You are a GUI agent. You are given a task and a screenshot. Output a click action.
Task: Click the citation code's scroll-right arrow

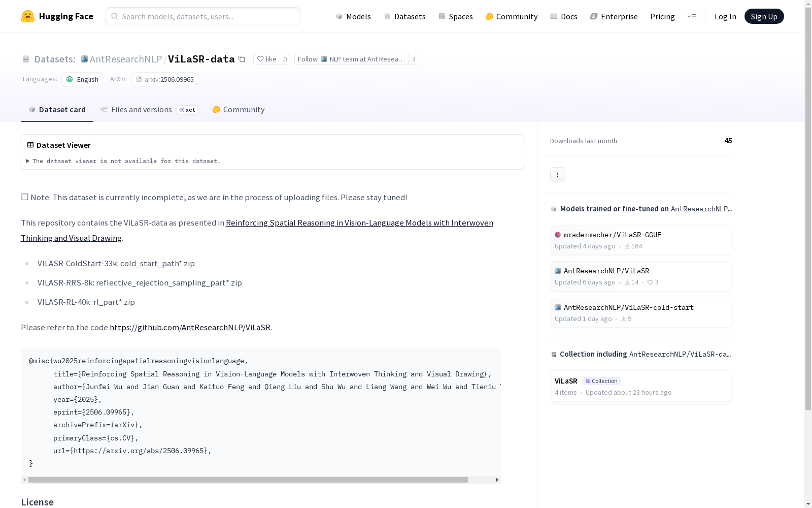[497, 480]
